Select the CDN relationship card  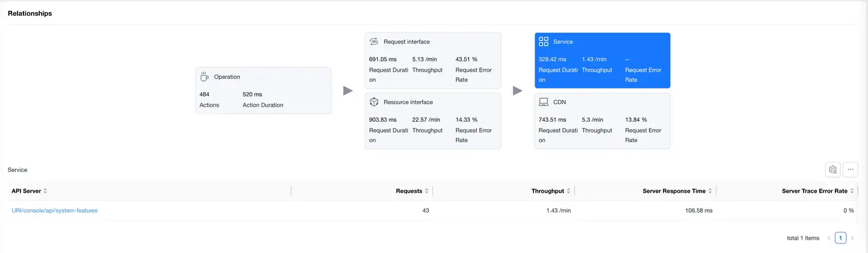602,120
